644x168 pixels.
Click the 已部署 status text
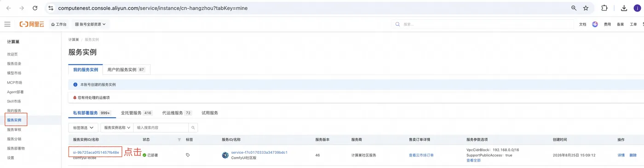coord(152,155)
